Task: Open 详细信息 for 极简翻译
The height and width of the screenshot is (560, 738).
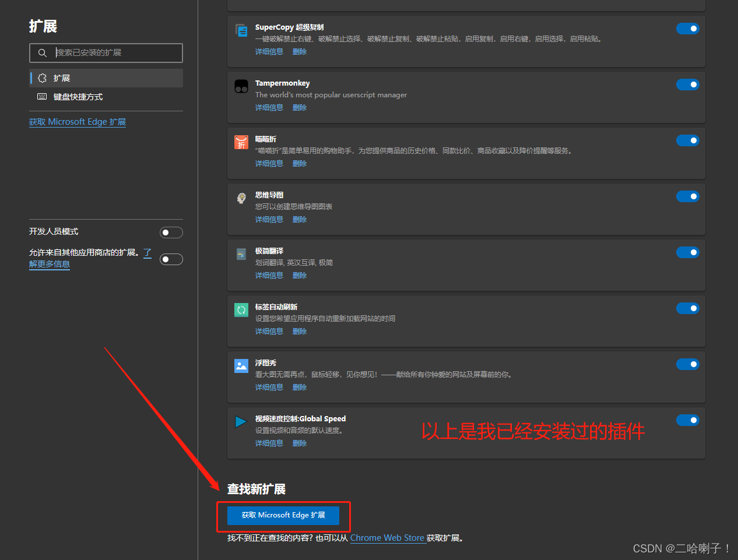Action: [x=269, y=276]
